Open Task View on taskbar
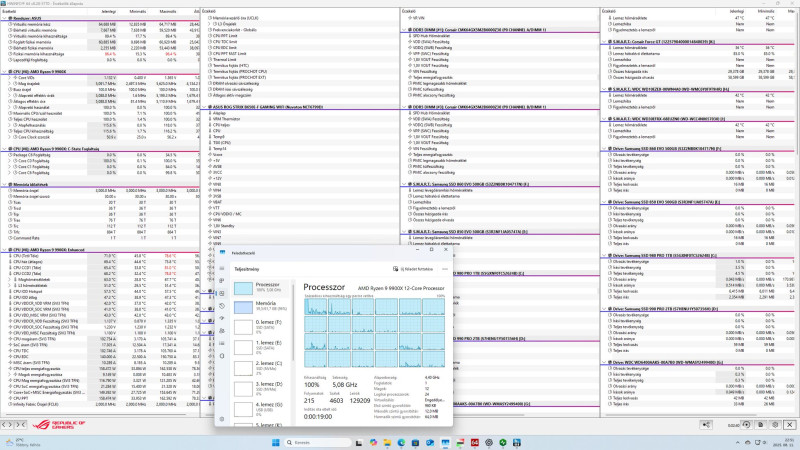 [x=359, y=442]
